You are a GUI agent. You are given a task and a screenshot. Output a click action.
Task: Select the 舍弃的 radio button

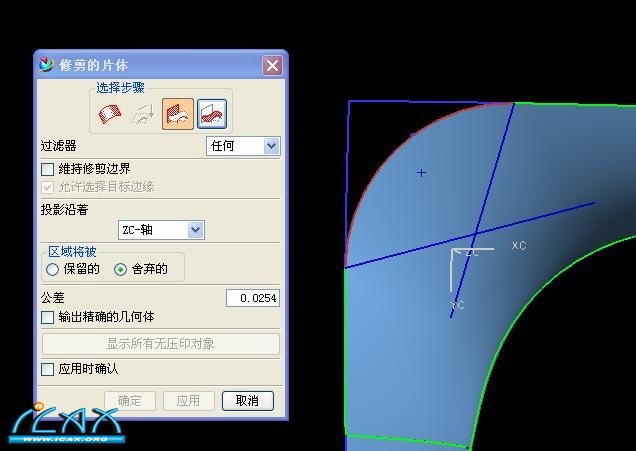coord(120,269)
